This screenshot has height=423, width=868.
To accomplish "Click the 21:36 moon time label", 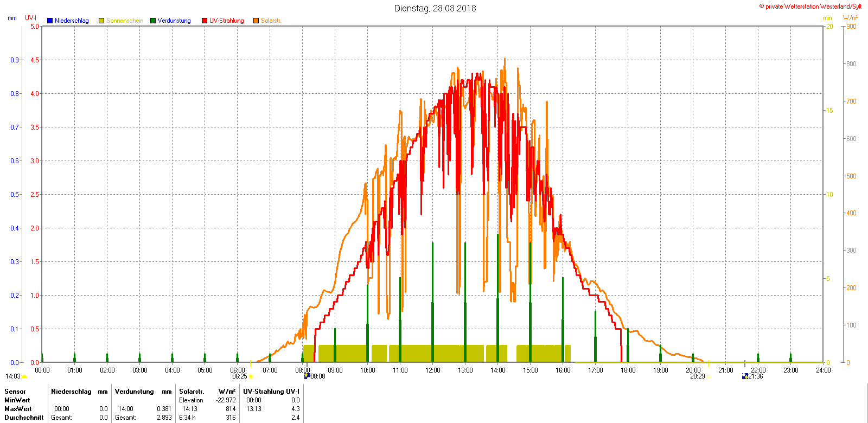I will click(756, 376).
